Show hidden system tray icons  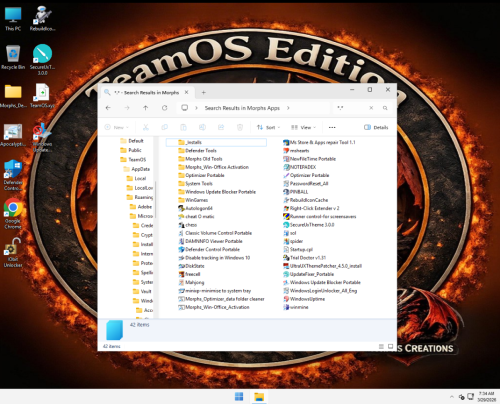click(452, 397)
